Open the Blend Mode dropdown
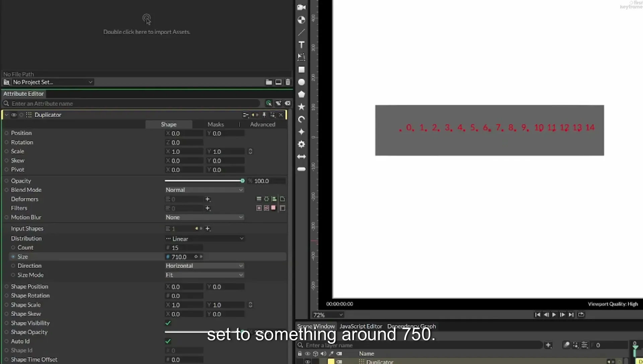Viewport: 643px width, 364px height. 204,190
